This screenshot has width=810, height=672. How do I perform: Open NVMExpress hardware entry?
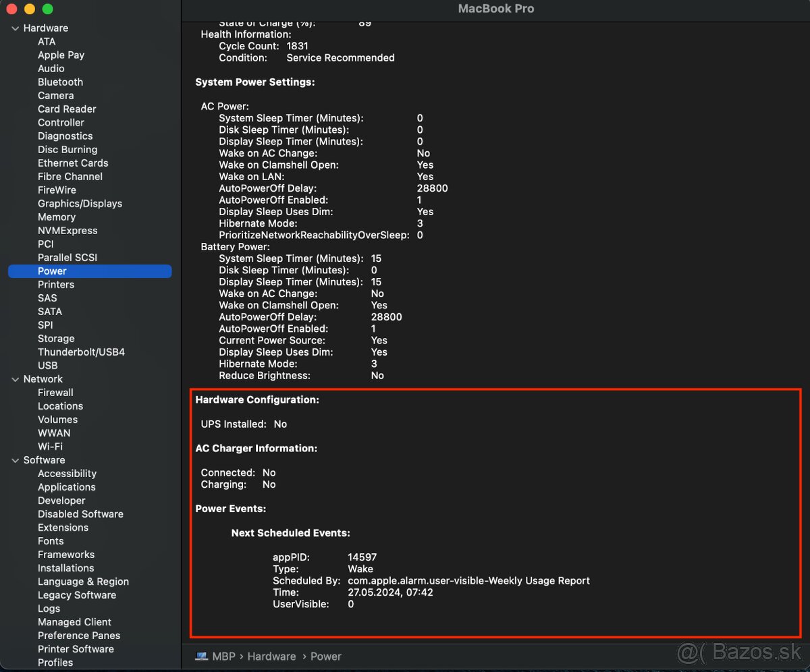click(67, 231)
